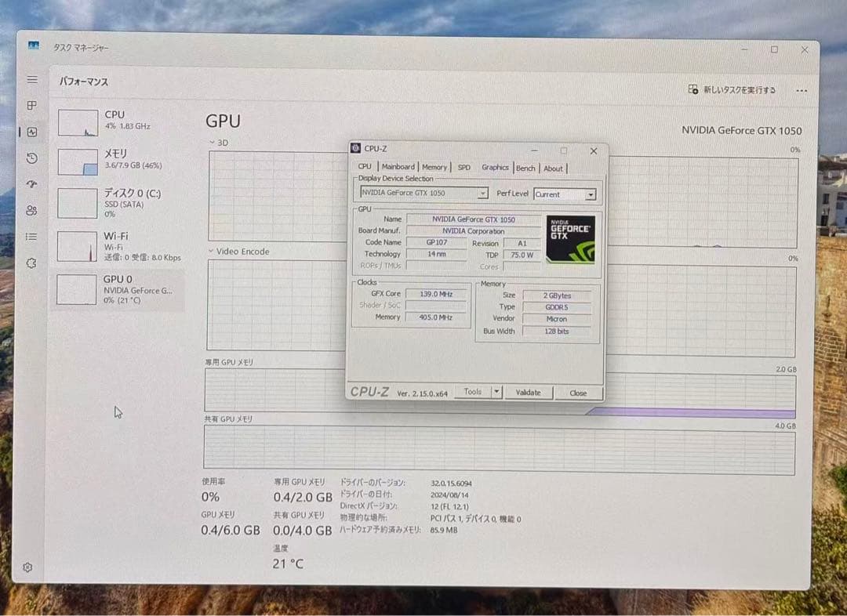Click dedicated GPU memory 0.4/2.0 GB value
The image size is (847, 616).
pos(303,497)
